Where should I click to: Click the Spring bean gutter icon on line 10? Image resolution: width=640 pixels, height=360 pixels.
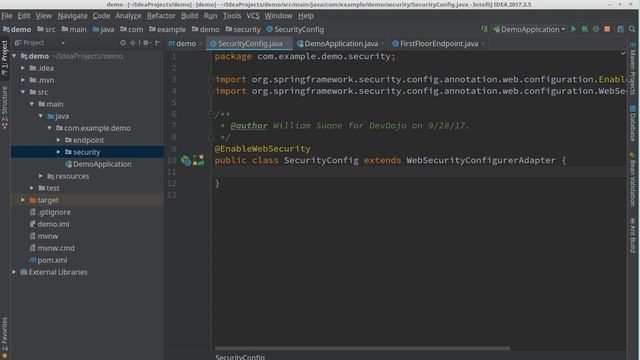tap(186, 161)
